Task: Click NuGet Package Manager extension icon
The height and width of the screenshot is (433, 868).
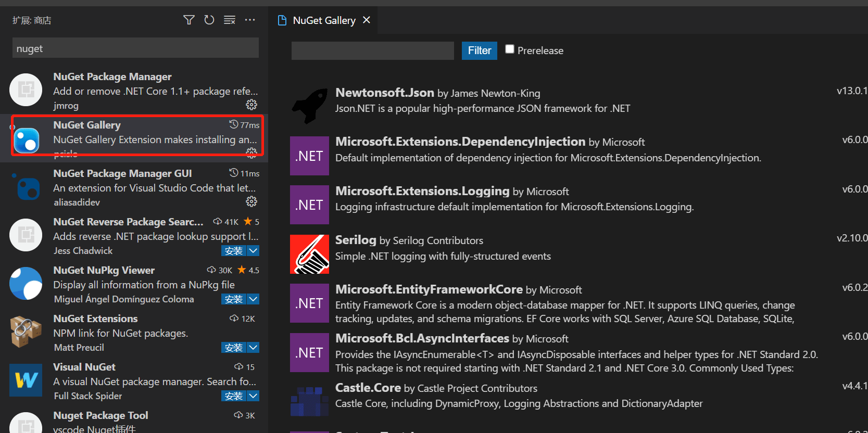Action: click(x=26, y=90)
